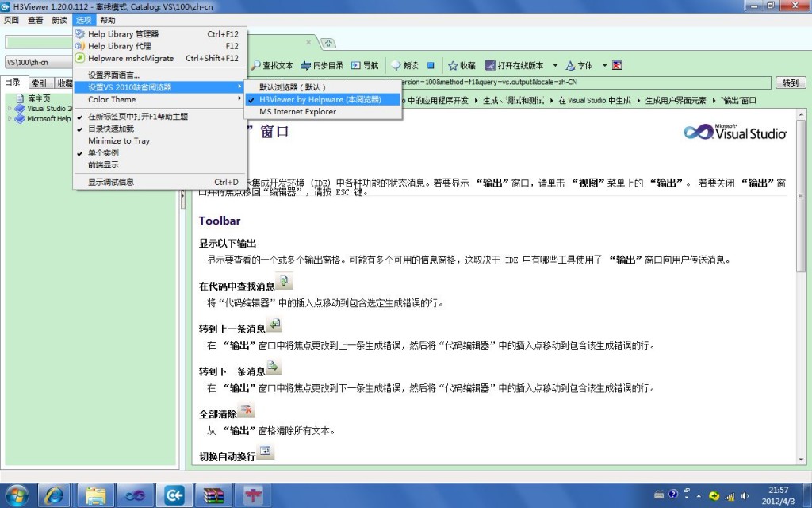Open the 打开在线版本 dropdown arrow
This screenshot has width=812, height=508.
pos(555,65)
